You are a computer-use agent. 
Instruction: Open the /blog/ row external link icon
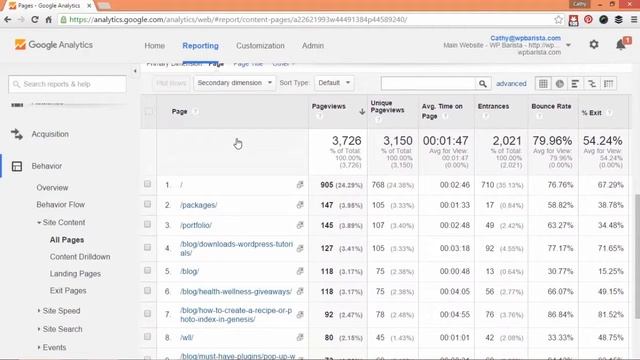(300, 271)
